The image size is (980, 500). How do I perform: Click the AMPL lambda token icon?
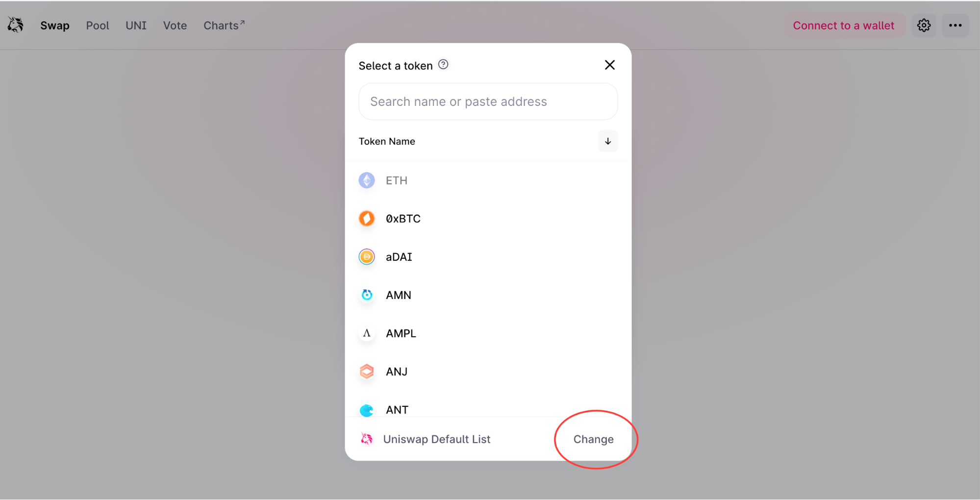point(367,333)
